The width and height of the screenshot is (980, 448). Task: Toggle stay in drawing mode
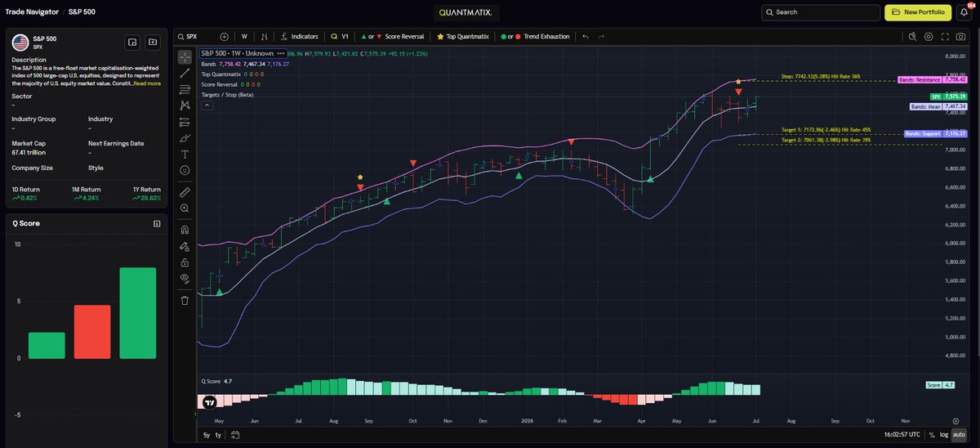pos(185,246)
